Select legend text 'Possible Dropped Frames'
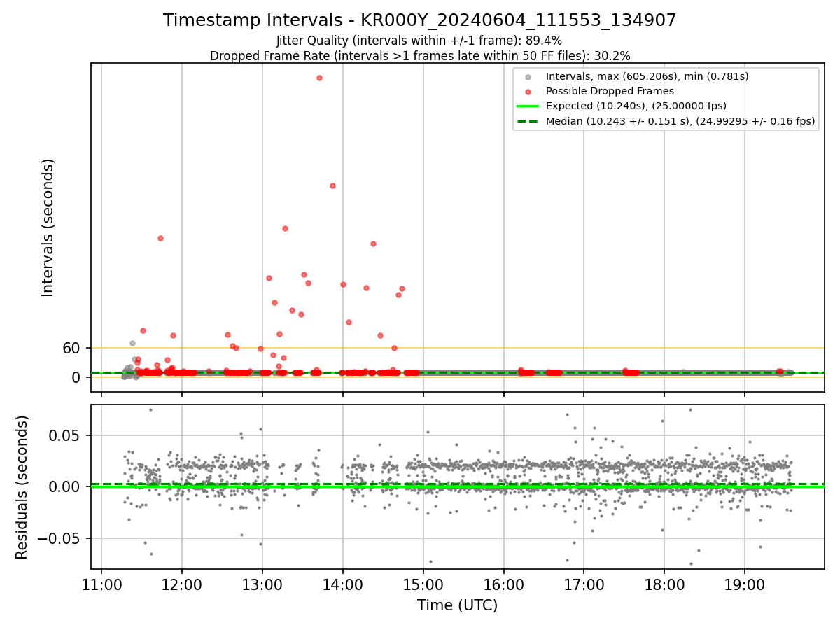This screenshot has width=840, height=630. coord(610,91)
